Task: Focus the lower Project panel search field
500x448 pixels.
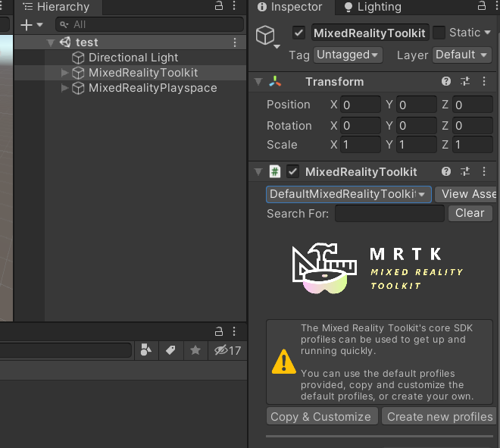Action: coord(65,350)
